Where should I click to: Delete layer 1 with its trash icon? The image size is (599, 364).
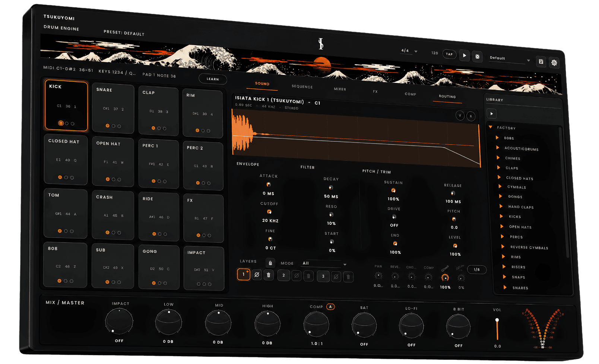click(x=269, y=275)
